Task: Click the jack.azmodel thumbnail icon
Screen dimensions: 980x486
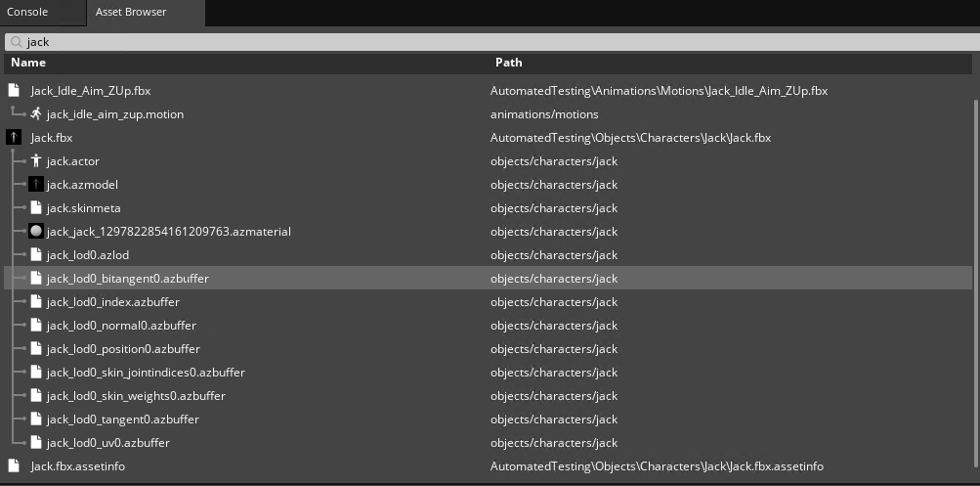Action: click(x=36, y=185)
